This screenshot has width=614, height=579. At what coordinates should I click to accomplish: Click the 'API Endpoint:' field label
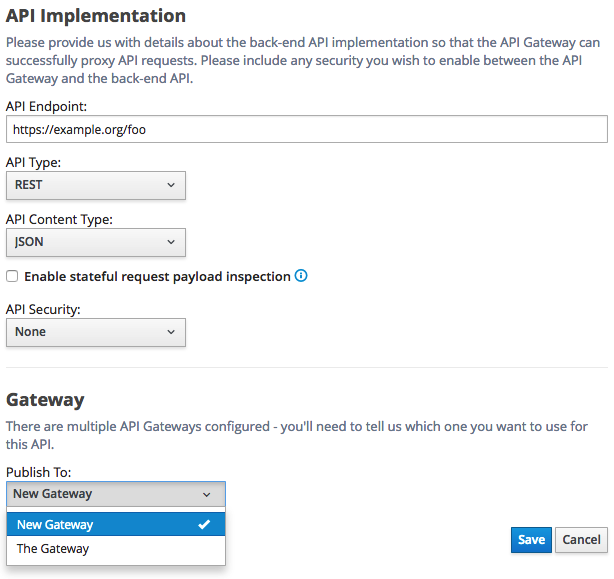[x=46, y=106]
